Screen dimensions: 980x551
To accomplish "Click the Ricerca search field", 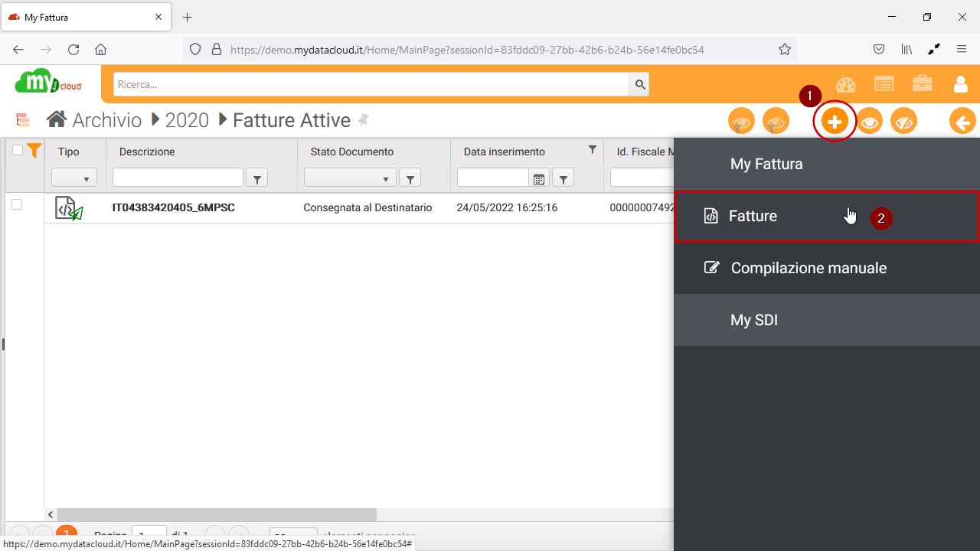I will tap(371, 84).
